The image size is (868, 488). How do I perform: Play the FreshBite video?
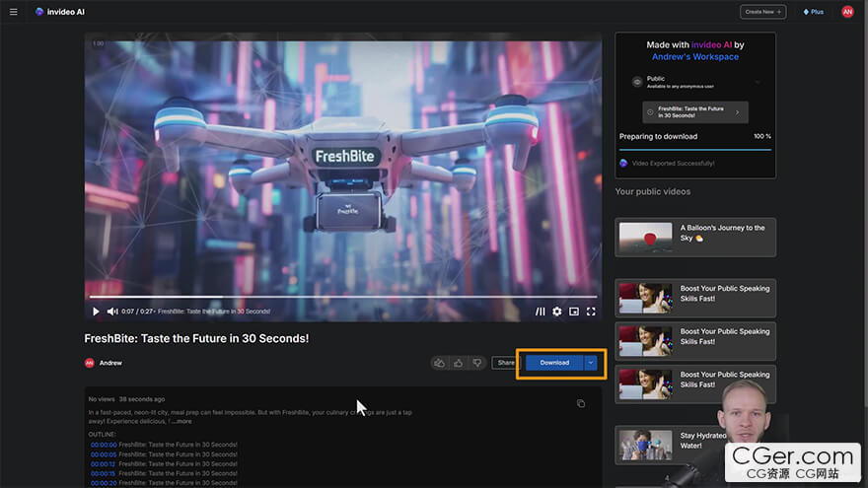(96, 312)
